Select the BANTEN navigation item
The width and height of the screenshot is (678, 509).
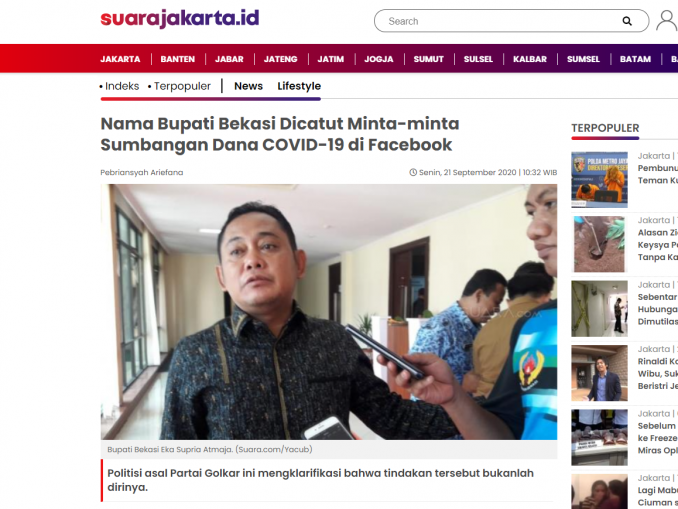pos(178,59)
